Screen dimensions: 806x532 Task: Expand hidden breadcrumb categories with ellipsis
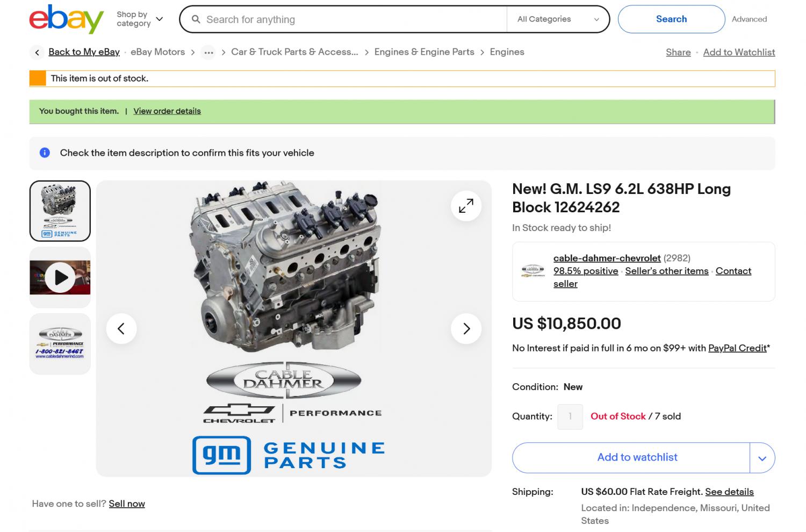tap(208, 52)
